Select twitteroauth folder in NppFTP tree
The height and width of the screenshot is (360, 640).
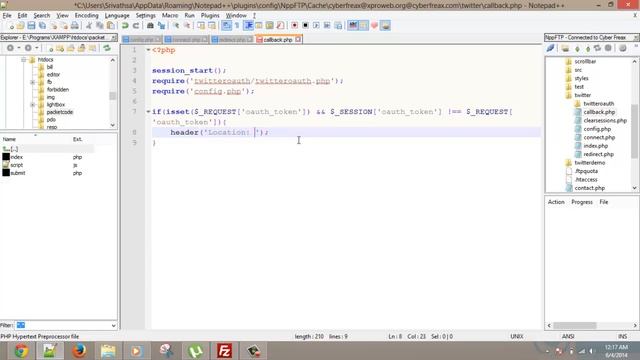coord(598,104)
